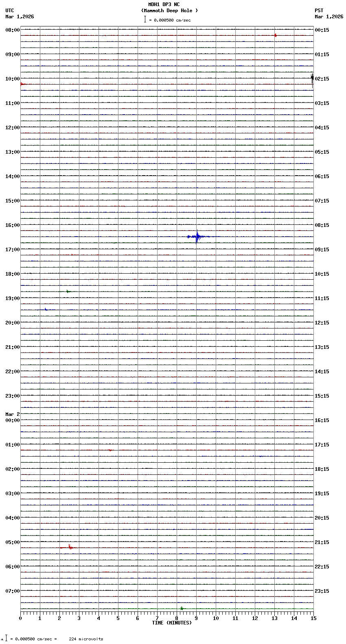
Task: Click the PST label at top right
Action: tap(319, 11)
